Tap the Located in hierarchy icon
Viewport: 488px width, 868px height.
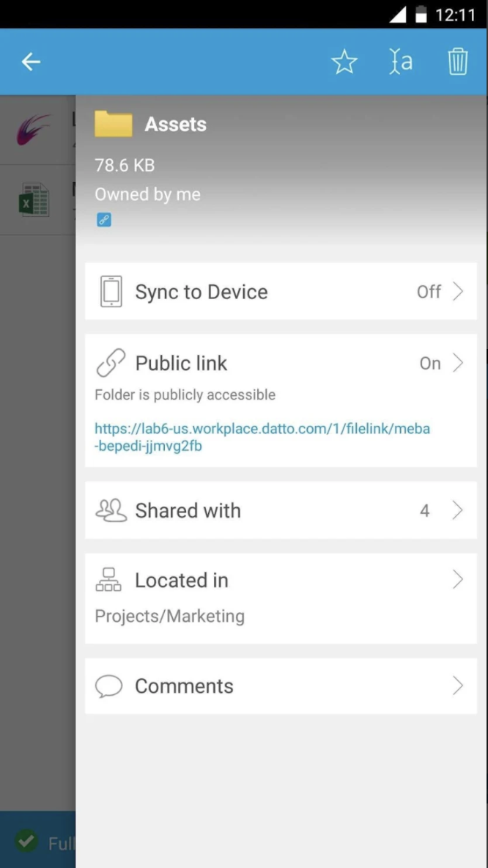[108, 580]
